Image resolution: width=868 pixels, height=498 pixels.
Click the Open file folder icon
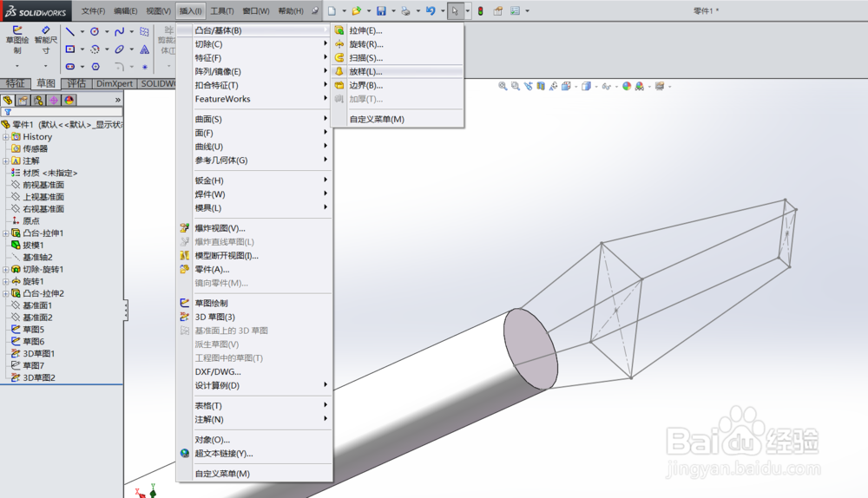pyautogui.click(x=357, y=10)
